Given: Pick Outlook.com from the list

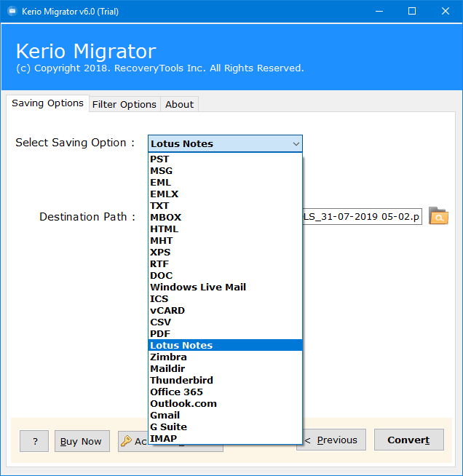Looking at the screenshot, I should click(x=225, y=403).
